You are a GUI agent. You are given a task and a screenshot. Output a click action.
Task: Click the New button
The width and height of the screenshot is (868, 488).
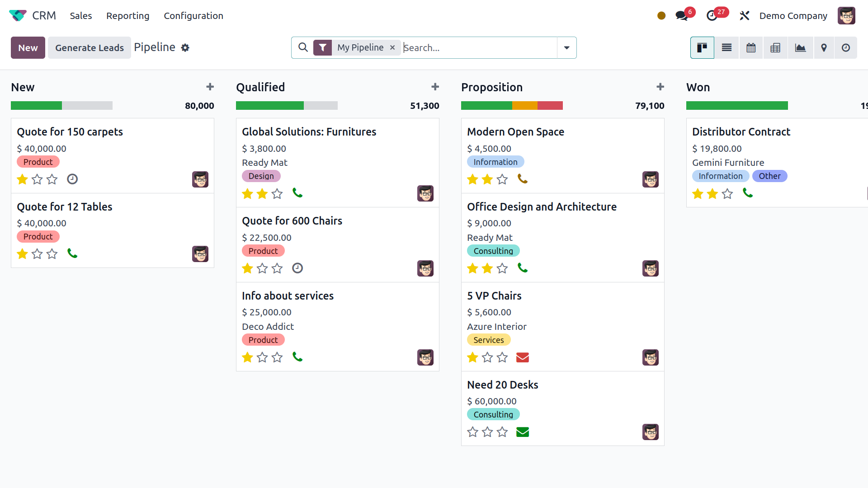coord(28,47)
